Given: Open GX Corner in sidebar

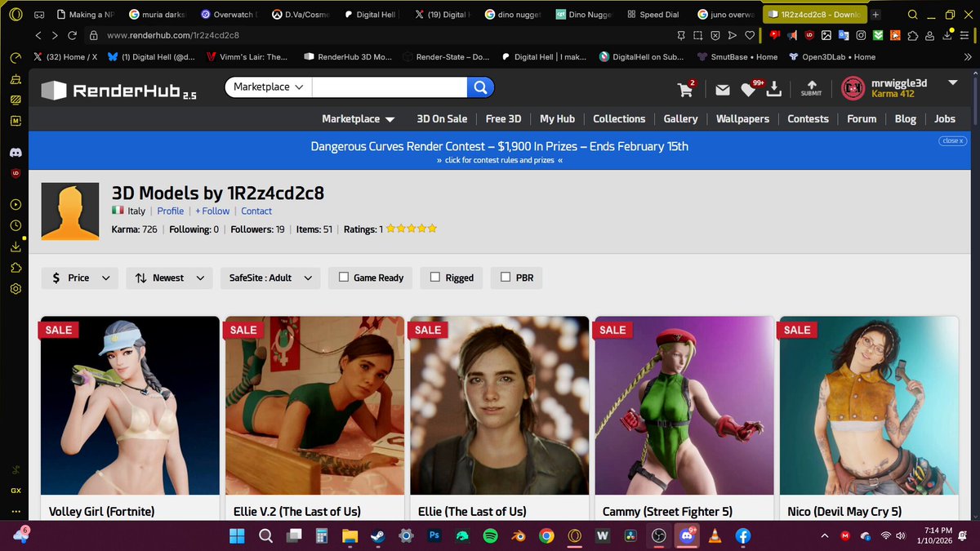Looking at the screenshot, I should pos(16,491).
